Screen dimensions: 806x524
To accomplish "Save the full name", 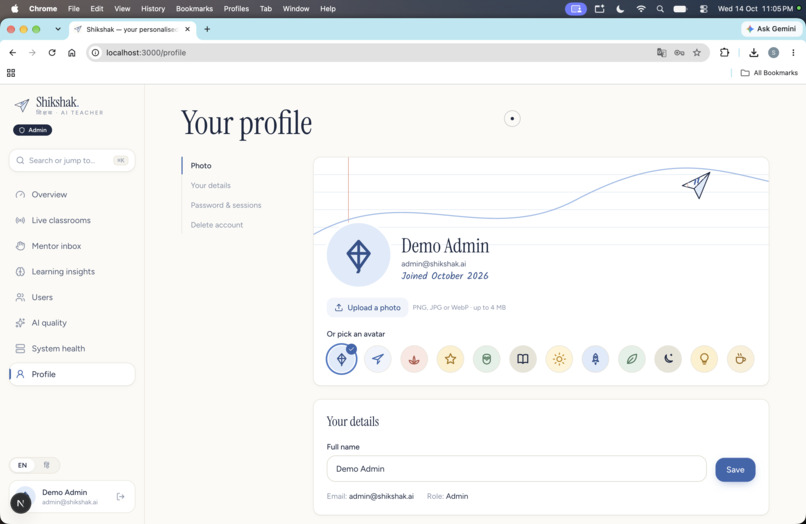I will point(735,469).
